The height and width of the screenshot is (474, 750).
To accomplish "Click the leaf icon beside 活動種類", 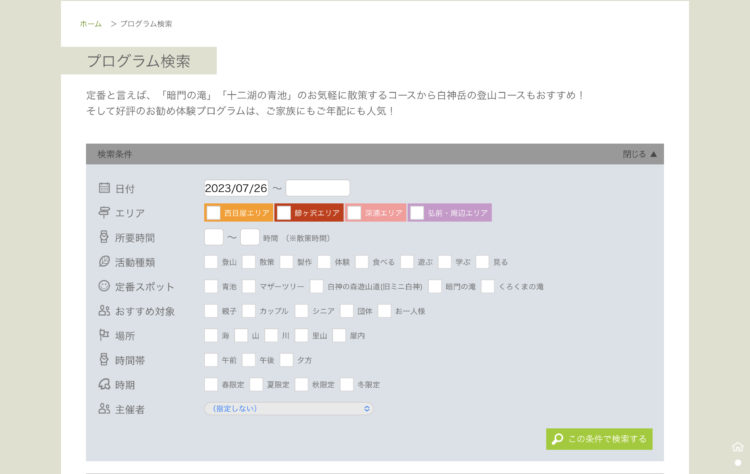I will pyautogui.click(x=104, y=262).
